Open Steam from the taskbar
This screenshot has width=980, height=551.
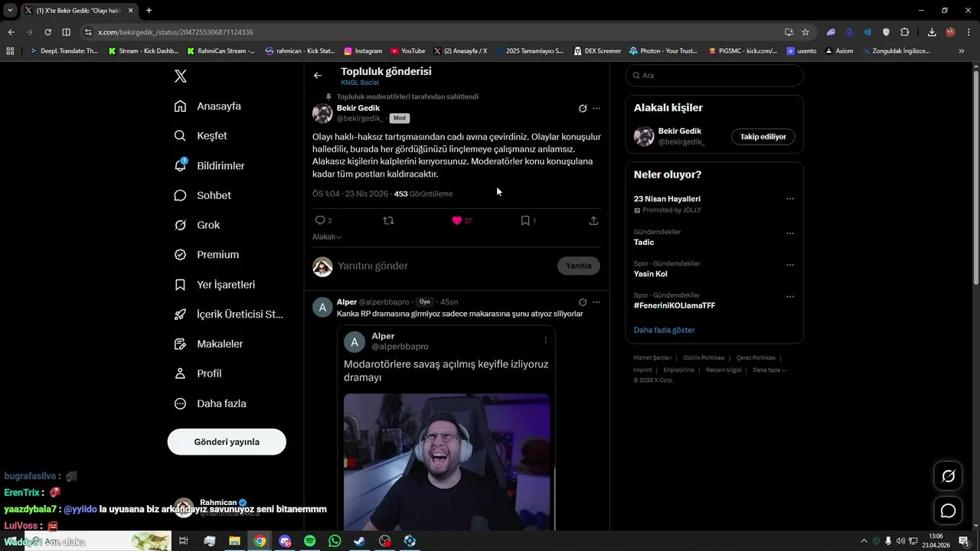tap(359, 541)
